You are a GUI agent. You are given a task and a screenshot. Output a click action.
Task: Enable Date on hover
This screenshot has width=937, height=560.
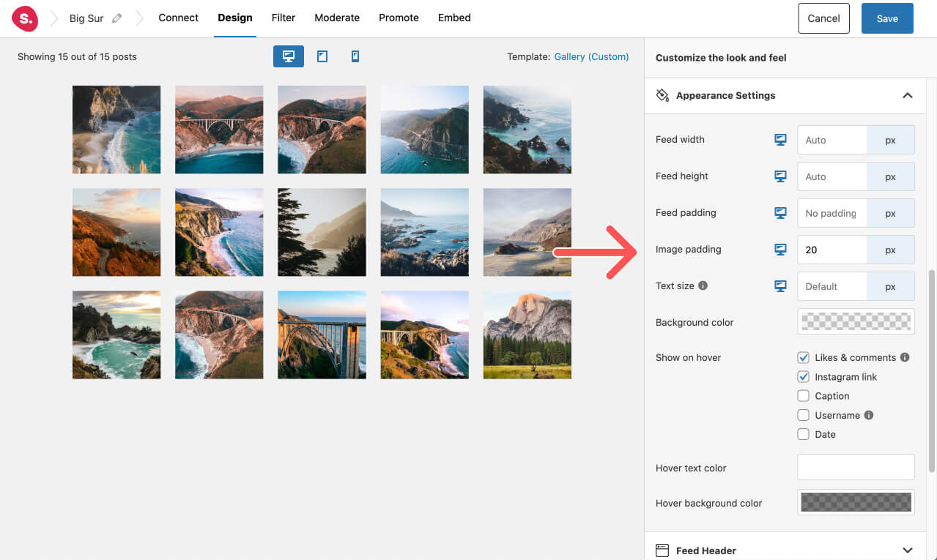(x=804, y=434)
